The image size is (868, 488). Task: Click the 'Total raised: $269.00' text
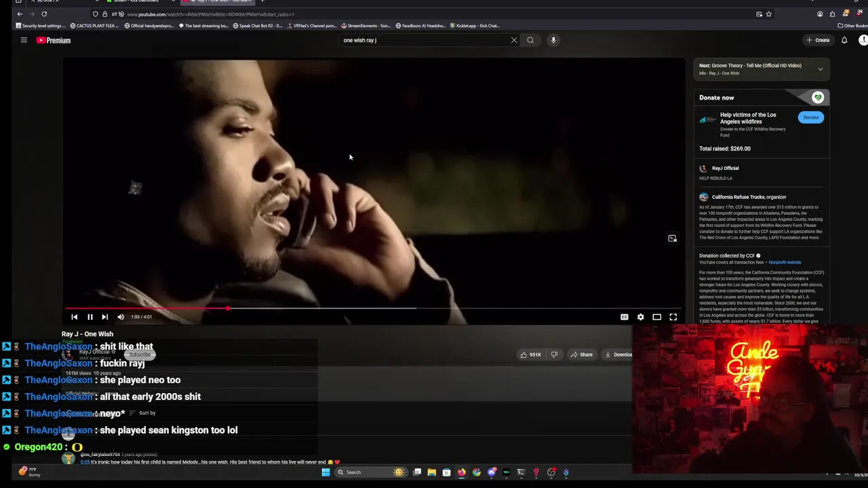725,148
